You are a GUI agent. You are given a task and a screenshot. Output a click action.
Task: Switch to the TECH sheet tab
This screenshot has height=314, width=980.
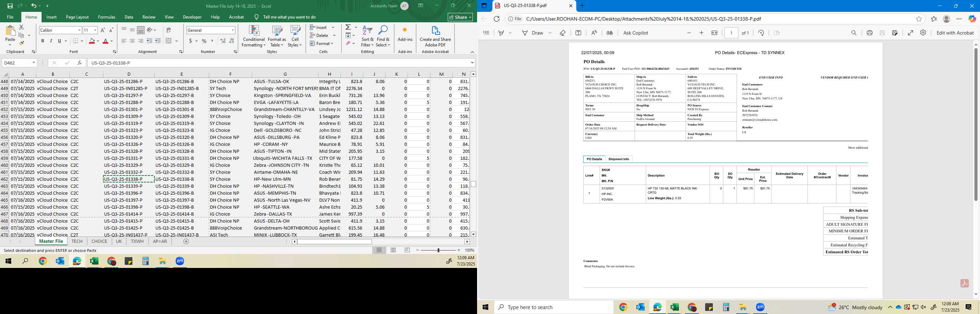[x=77, y=241]
